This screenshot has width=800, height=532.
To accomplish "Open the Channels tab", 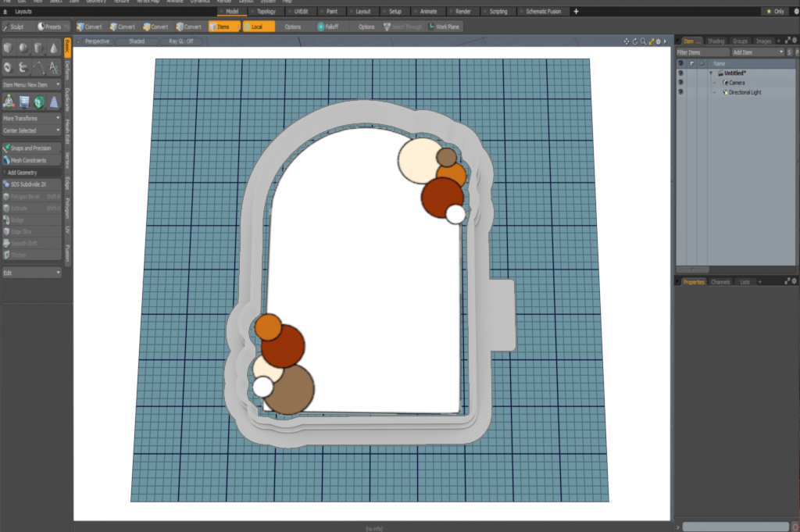I will pyautogui.click(x=720, y=281).
